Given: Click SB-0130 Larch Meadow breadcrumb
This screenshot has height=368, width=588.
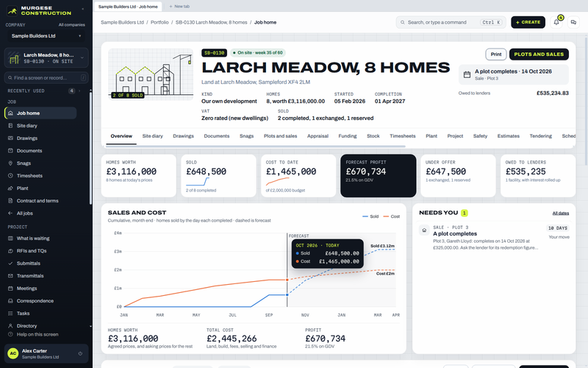Looking at the screenshot, I should [x=211, y=22].
